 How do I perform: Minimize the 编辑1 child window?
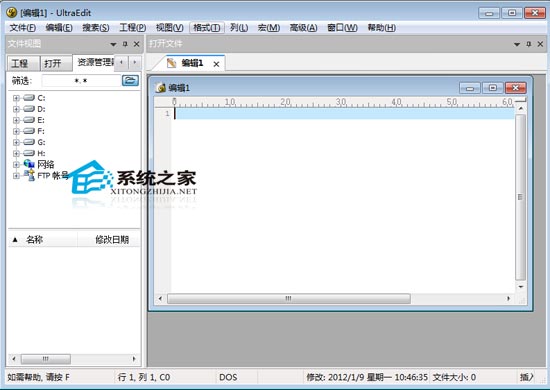click(470, 88)
